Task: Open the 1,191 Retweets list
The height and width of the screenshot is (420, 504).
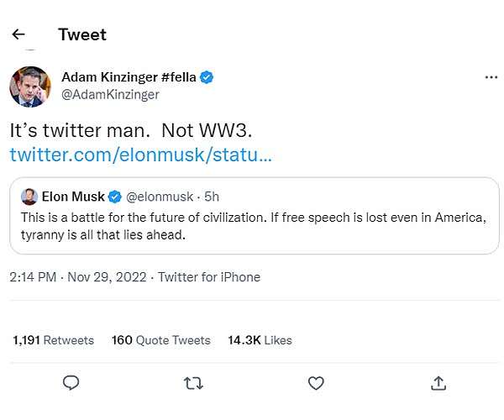Action: point(54,340)
